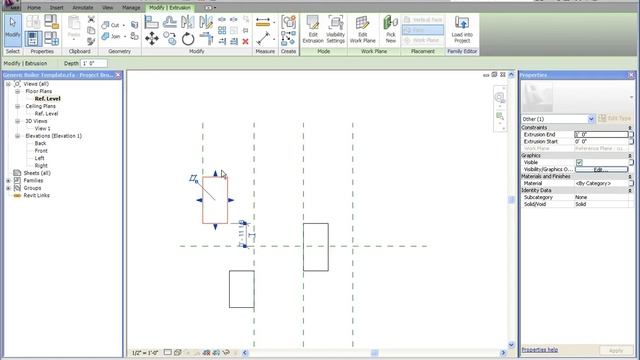
Task: Click the Extrusion End value field
Action: point(601,134)
